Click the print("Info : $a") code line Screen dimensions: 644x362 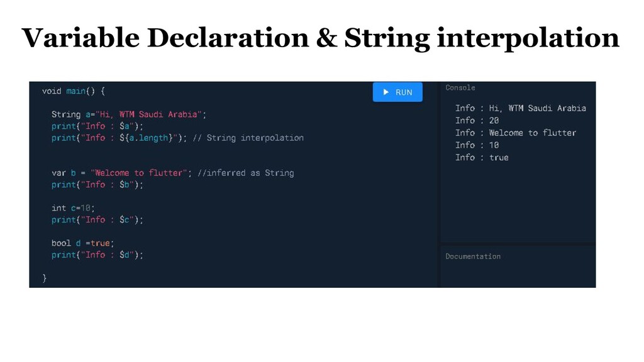pyautogui.click(x=97, y=126)
